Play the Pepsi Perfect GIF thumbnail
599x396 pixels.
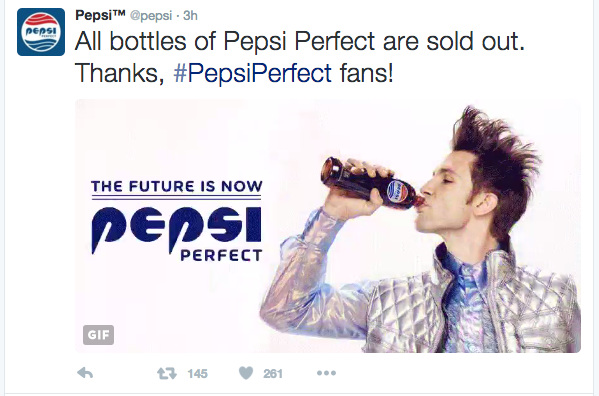328,226
